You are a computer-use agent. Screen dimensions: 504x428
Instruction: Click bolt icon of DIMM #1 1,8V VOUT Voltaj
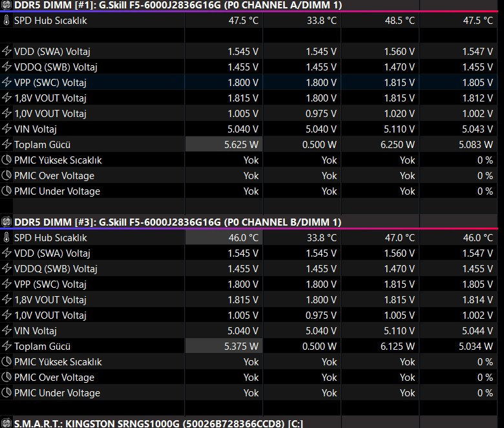6,98
